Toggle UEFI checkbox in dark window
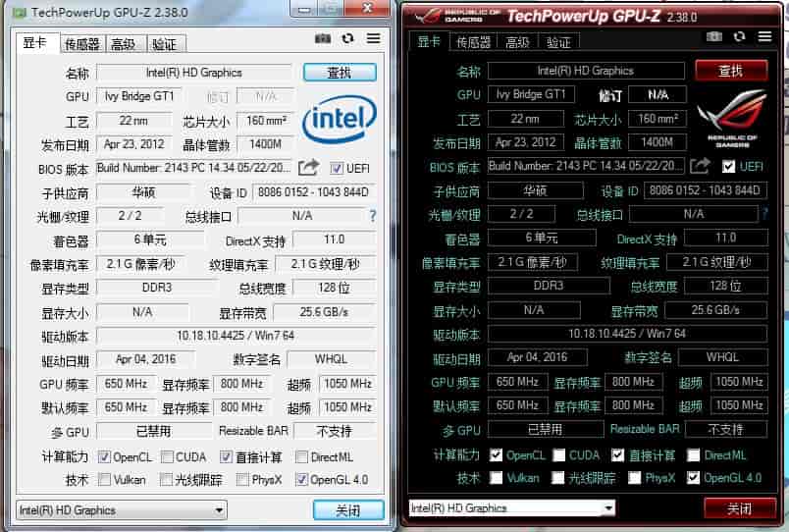Screen dimensions: 789x532 coord(728,166)
